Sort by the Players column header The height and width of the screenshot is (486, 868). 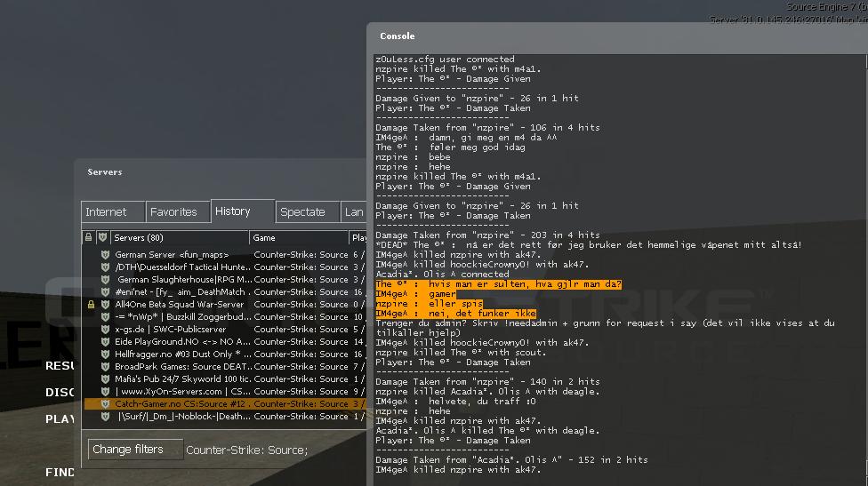point(358,238)
